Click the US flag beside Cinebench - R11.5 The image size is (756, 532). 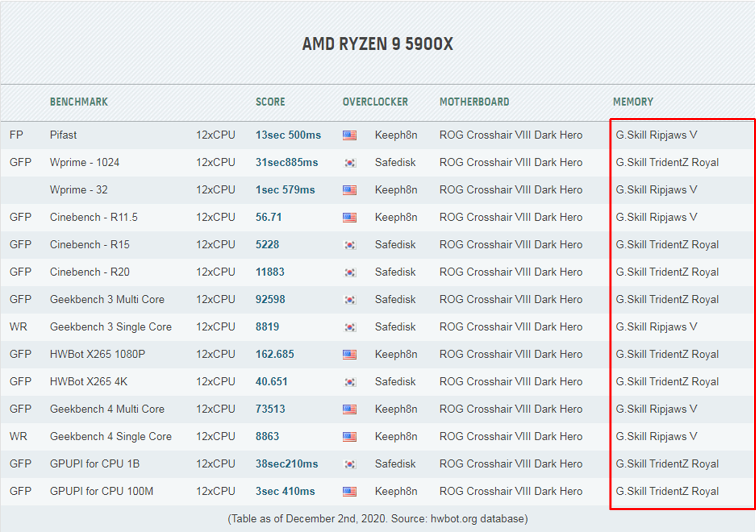[349, 217]
